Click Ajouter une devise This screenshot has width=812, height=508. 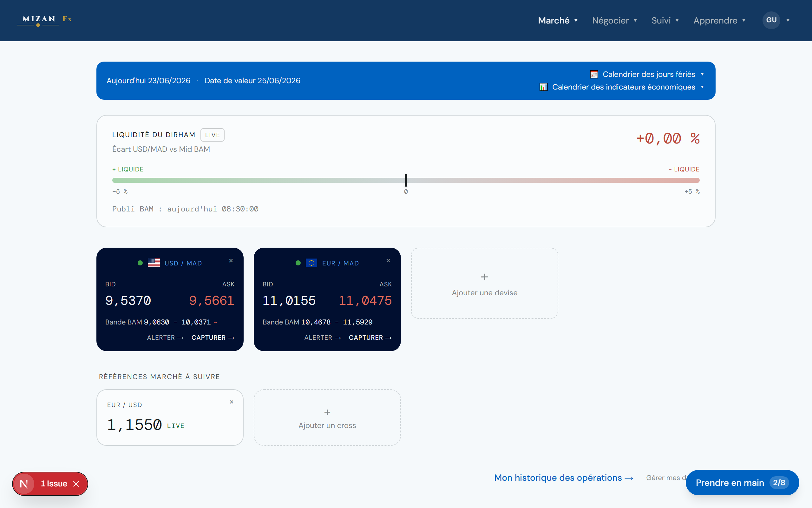(485, 283)
